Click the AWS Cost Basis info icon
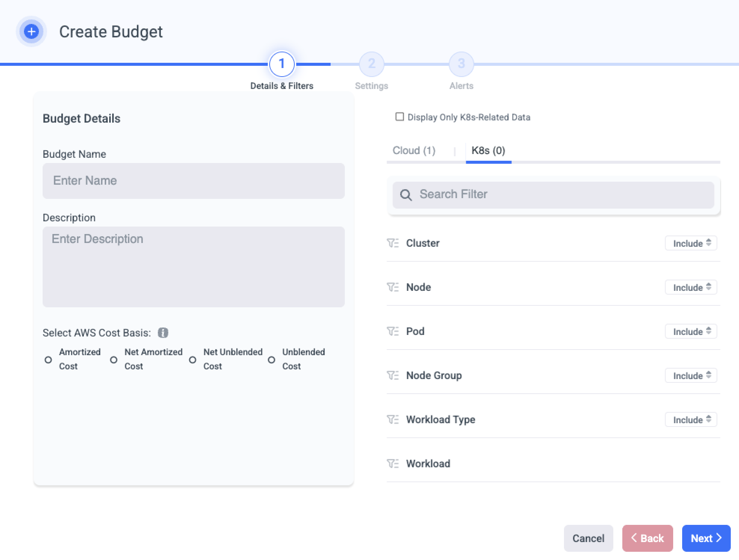Viewport: 739px width, 560px height. 163,332
